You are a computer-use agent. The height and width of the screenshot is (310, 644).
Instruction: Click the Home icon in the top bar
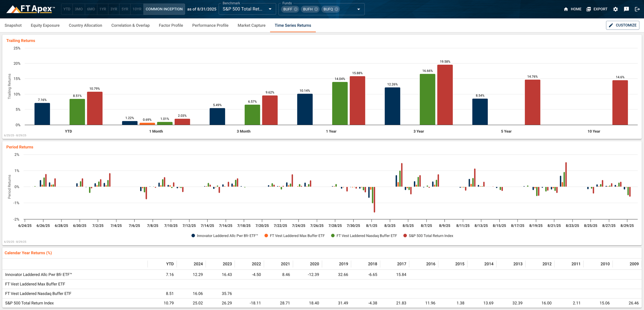(566, 9)
